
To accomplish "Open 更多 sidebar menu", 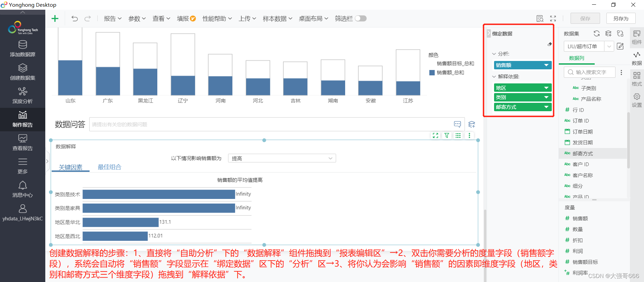I will [22, 166].
